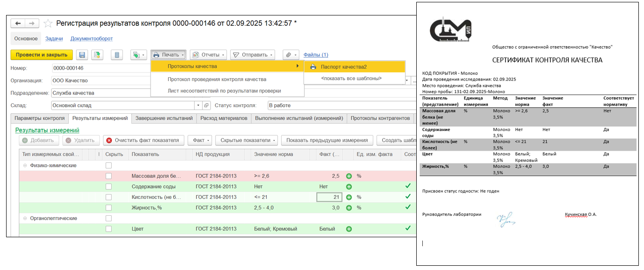This screenshot has width=644, height=270.
Task: Click the paperclip attachments icon
Action: [291, 55]
